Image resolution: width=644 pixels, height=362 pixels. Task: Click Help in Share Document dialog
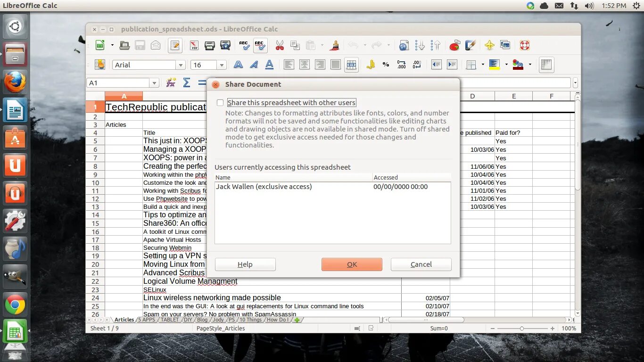tap(245, 264)
